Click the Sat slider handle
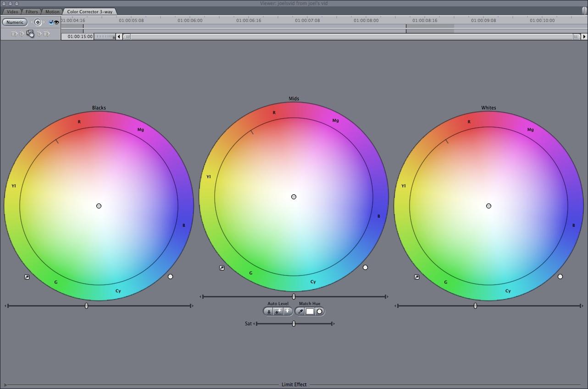588x389 pixels. click(294, 323)
